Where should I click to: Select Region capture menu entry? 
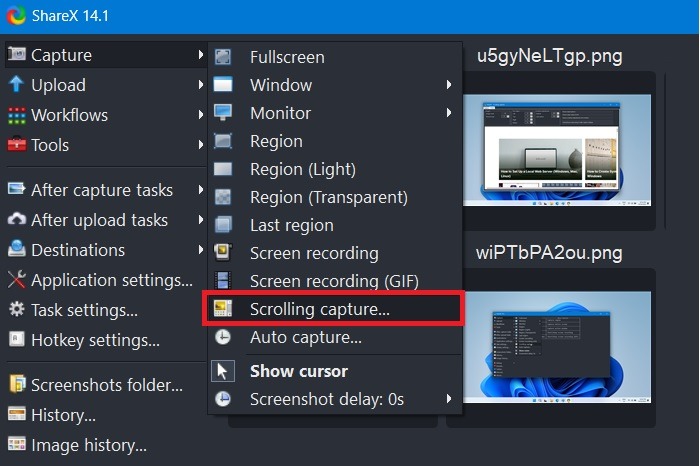pos(335,141)
